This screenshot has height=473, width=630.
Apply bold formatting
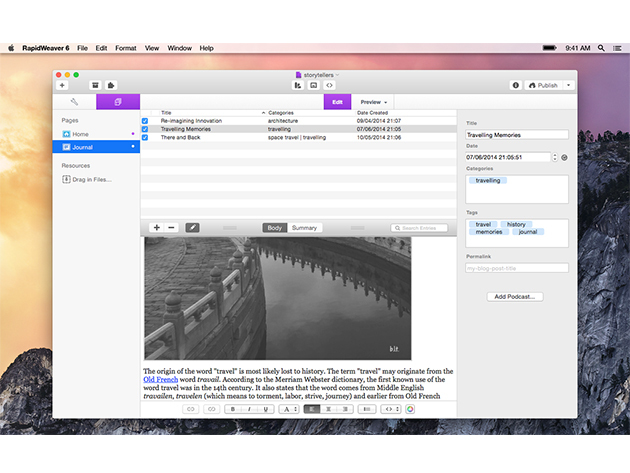(233, 409)
